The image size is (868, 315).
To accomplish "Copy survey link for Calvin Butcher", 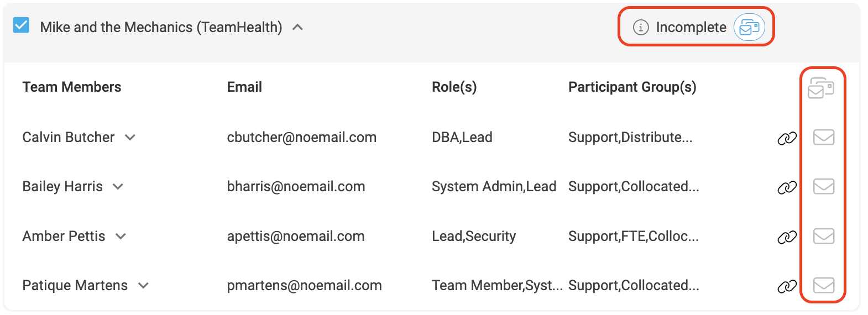I will [x=787, y=138].
